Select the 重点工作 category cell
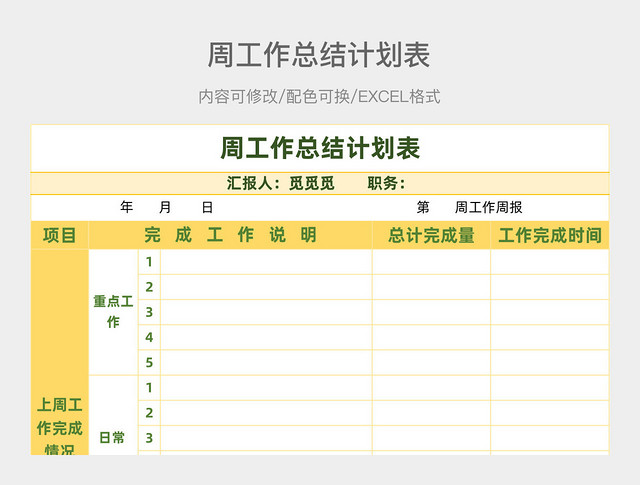This screenshot has width=640, height=485. pos(113,312)
